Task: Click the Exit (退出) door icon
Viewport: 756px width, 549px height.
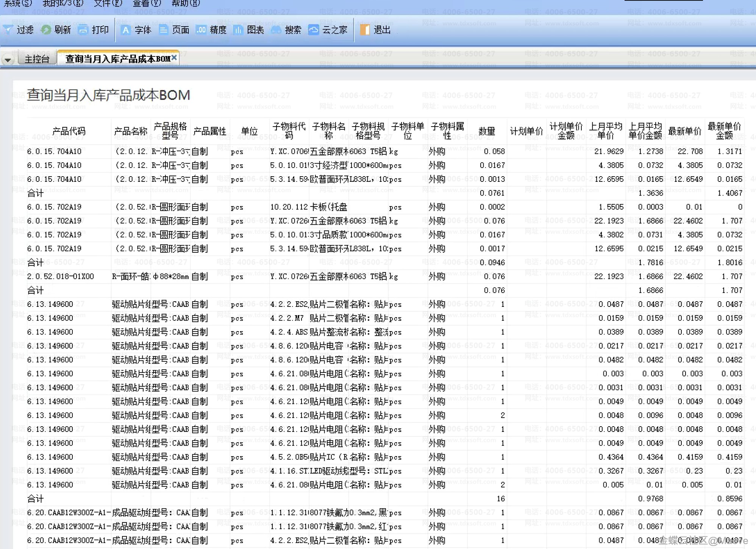Action: tap(365, 30)
